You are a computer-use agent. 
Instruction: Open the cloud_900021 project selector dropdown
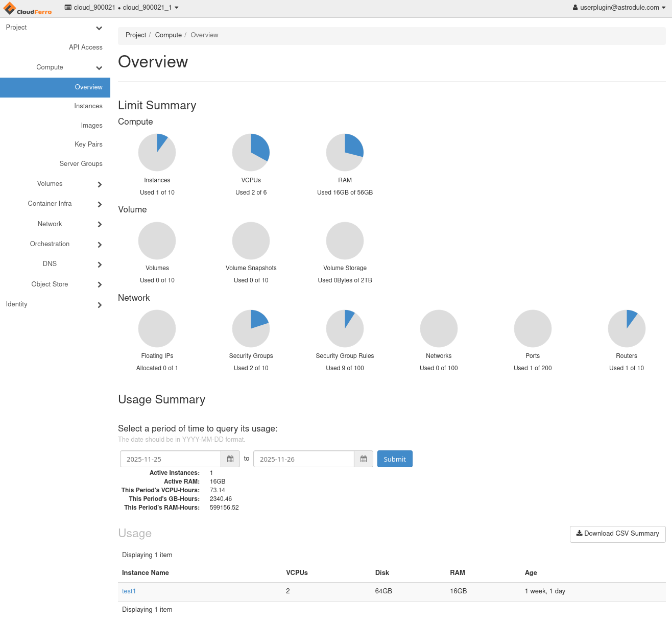click(122, 8)
